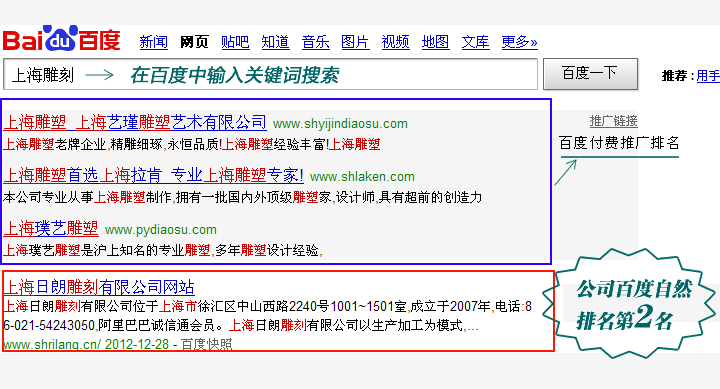Go to 文库 library tab
Image resolution: width=720 pixels, height=389 pixels.
coord(475,42)
